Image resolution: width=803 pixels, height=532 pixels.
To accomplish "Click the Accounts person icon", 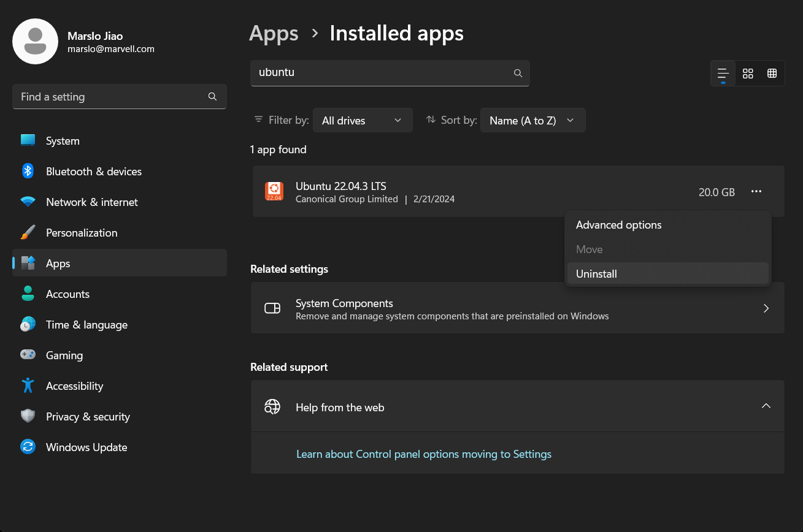I will [x=28, y=294].
